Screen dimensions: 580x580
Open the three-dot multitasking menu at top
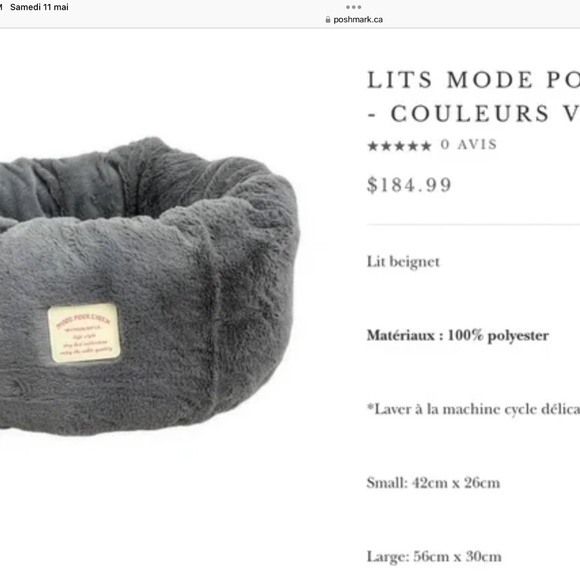click(x=354, y=7)
